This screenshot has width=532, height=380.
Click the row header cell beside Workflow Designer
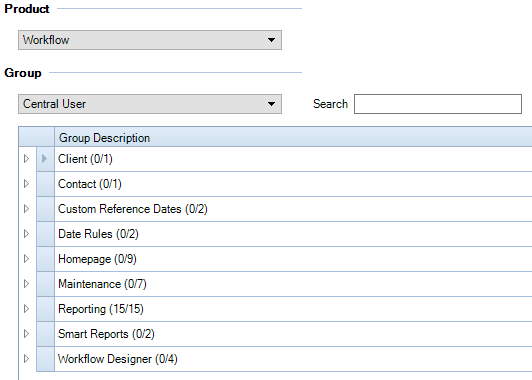pos(45,359)
